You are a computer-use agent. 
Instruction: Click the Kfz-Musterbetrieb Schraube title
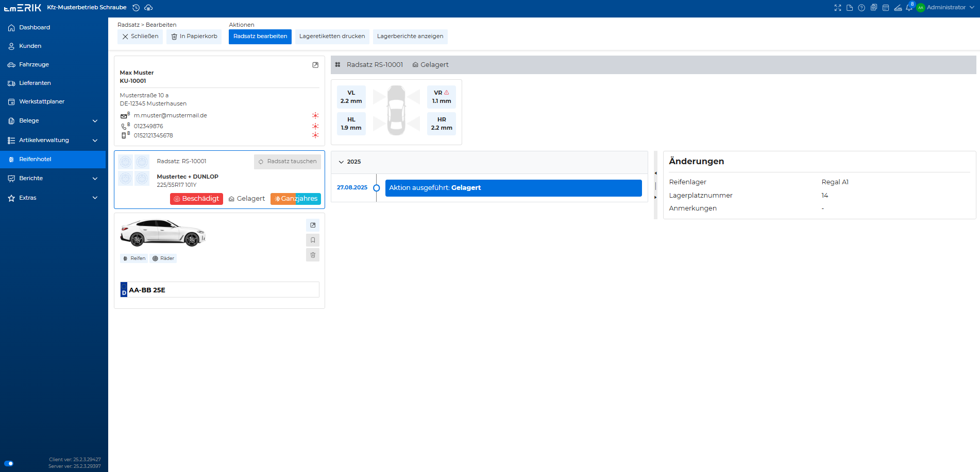point(87,8)
